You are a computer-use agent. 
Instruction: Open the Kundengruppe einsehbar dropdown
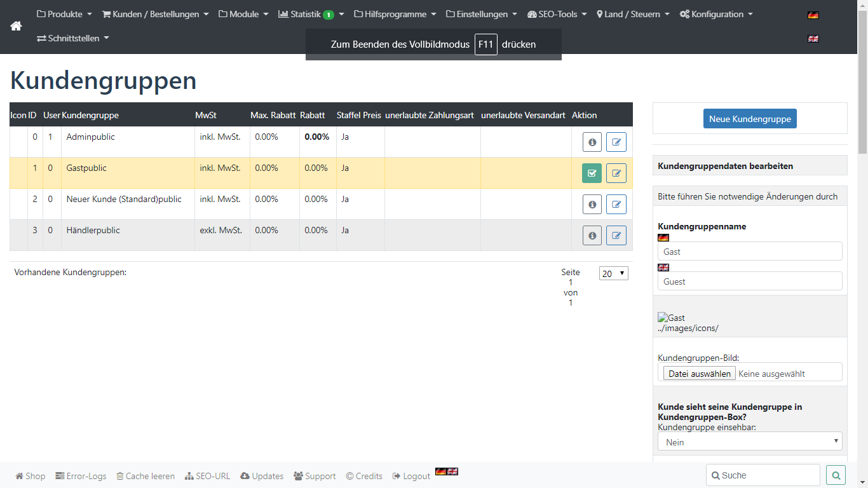(x=750, y=442)
